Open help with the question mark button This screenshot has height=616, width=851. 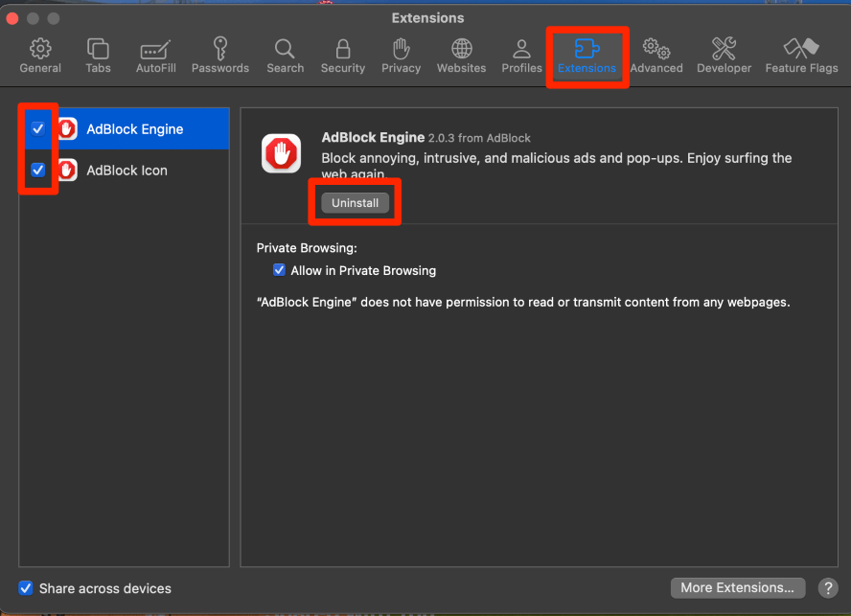[x=827, y=587]
